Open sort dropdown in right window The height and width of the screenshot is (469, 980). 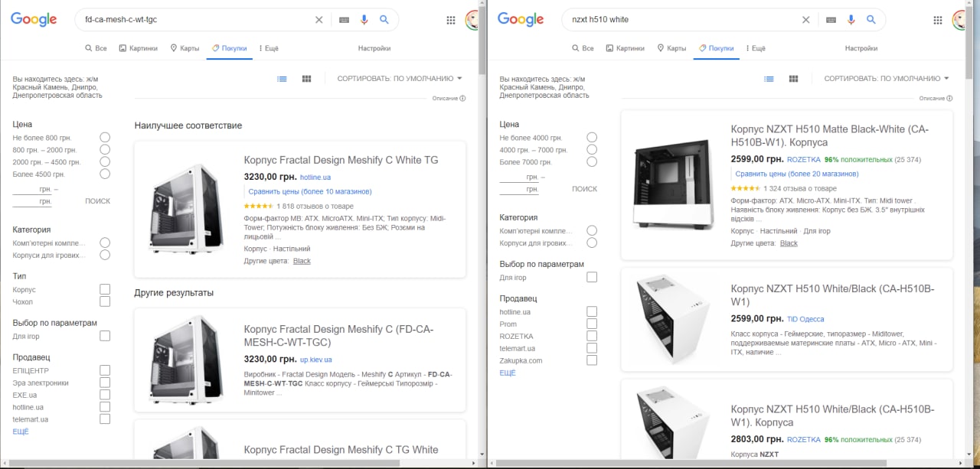[887, 79]
